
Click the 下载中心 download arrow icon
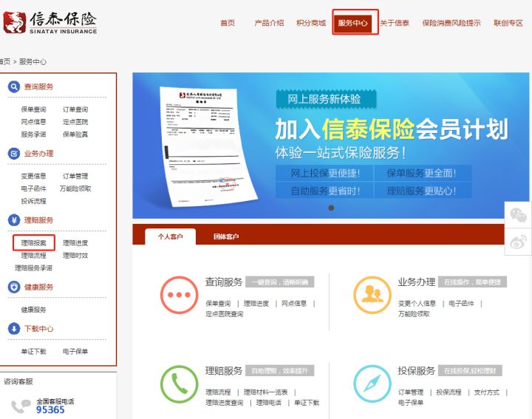point(14,328)
